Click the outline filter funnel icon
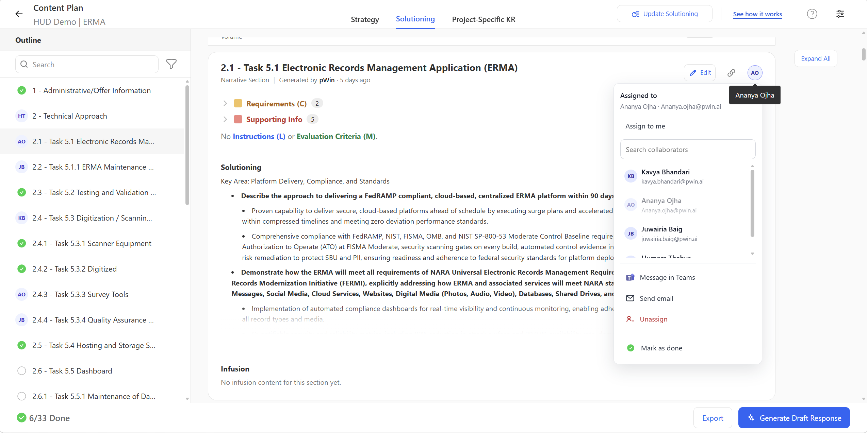 pos(171,64)
